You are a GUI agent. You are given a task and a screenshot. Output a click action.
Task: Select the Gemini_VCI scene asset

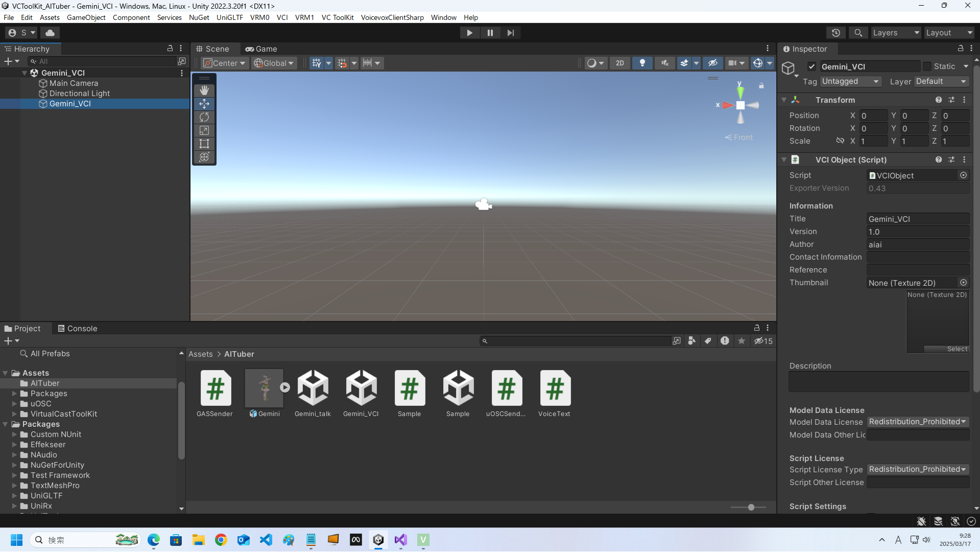coord(361,393)
